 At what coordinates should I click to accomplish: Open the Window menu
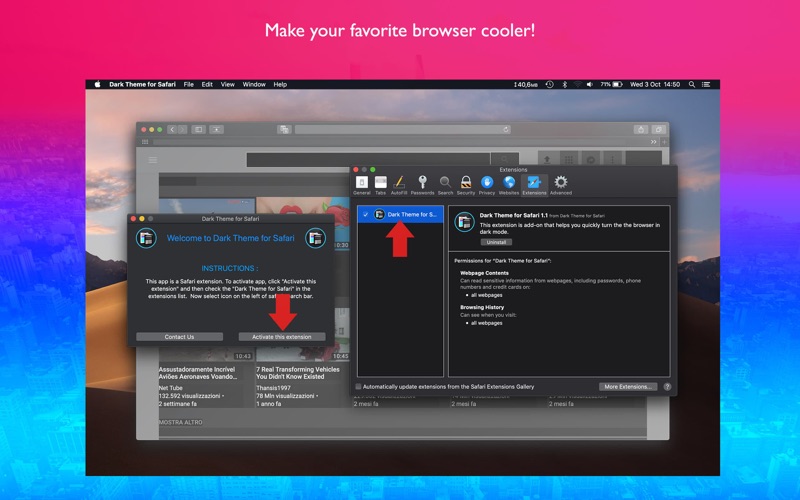(x=254, y=85)
